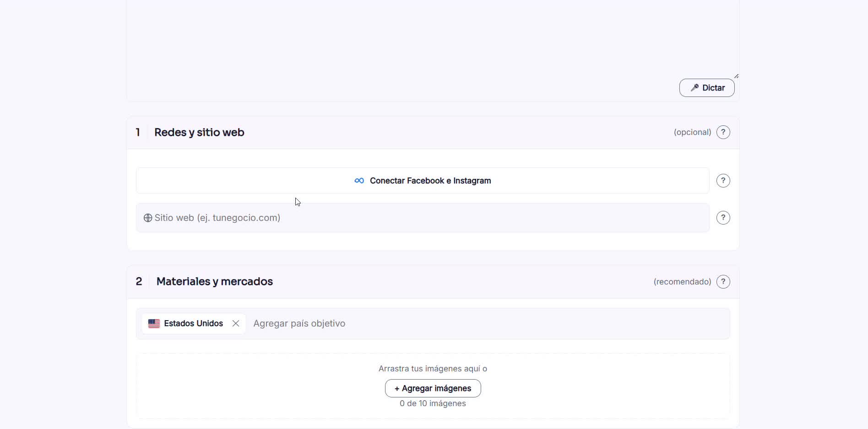Open help for Materiales y mercados section
Image resolution: width=868 pixels, height=429 pixels.
tap(723, 282)
